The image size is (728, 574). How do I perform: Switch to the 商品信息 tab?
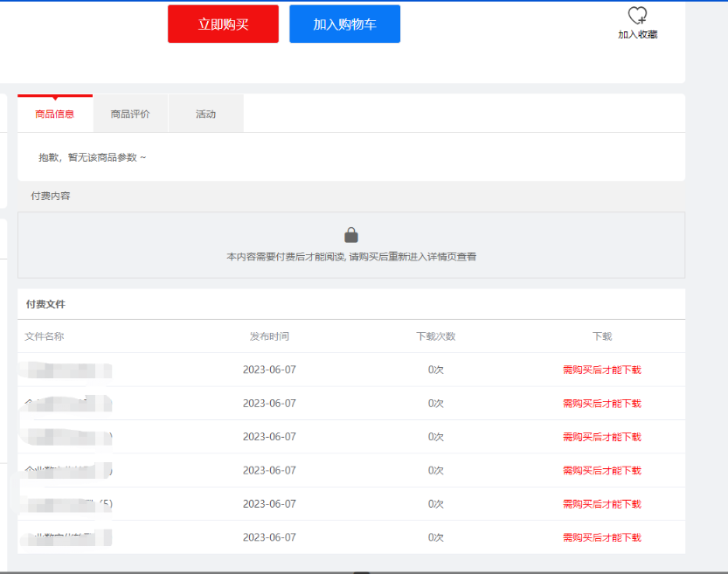pyautogui.click(x=55, y=114)
